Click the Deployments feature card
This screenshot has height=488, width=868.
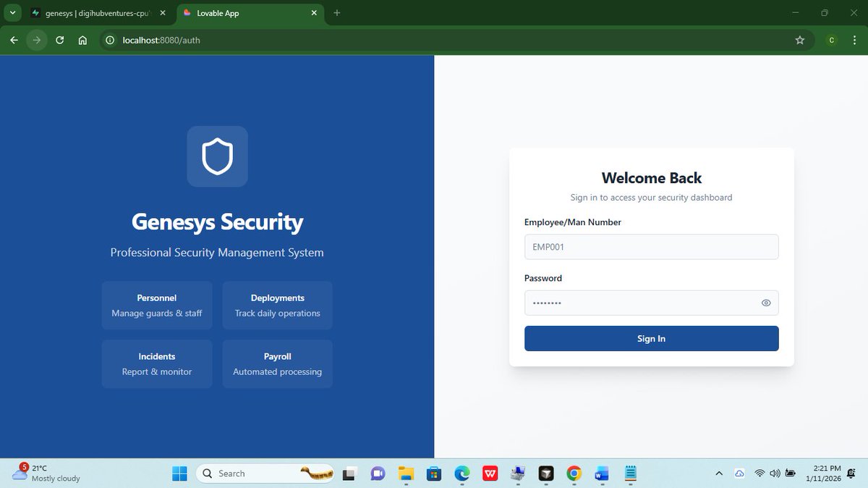coord(277,306)
